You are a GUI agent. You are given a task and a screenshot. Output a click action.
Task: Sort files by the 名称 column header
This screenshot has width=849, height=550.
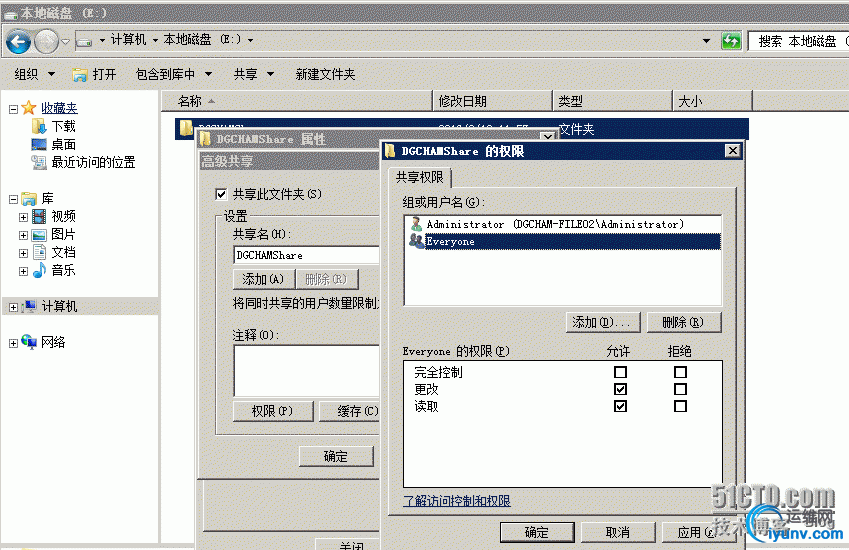pyautogui.click(x=297, y=101)
